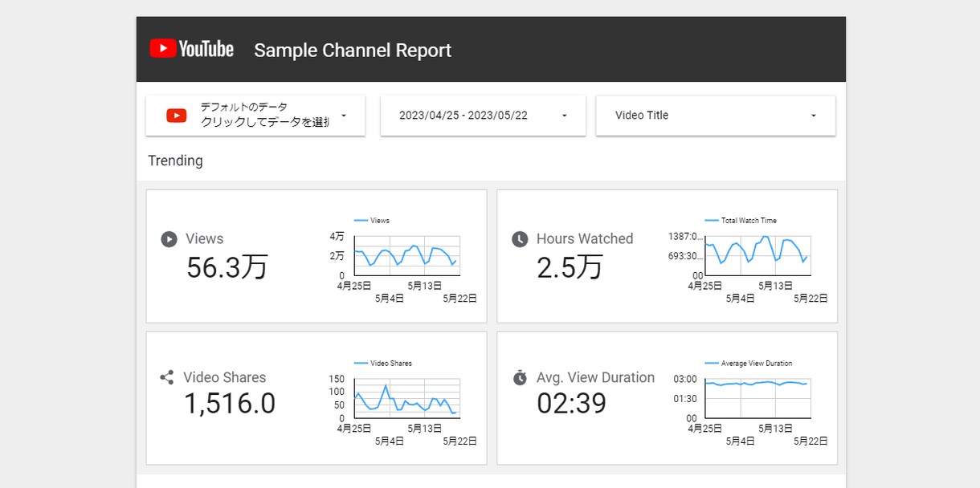Click the clock icon beside Hours Watched
980x488 pixels.
tap(521, 239)
